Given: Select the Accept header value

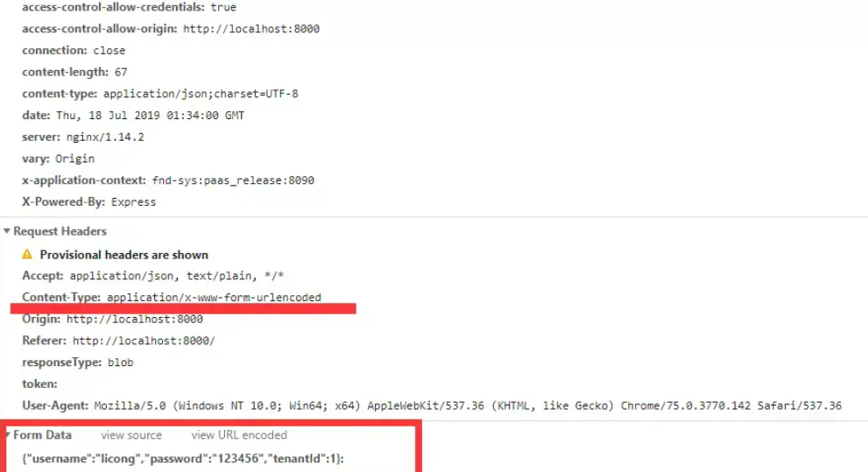Looking at the screenshot, I should 177,276.
